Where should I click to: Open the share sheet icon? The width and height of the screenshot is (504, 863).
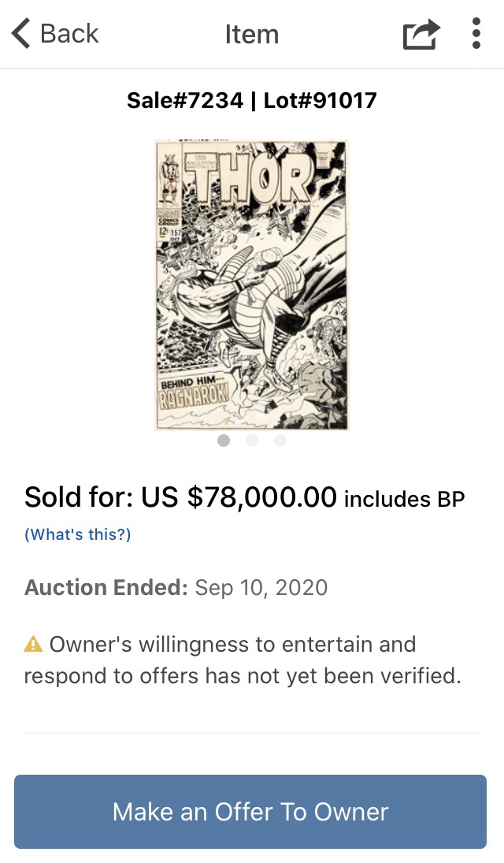[421, 35]
